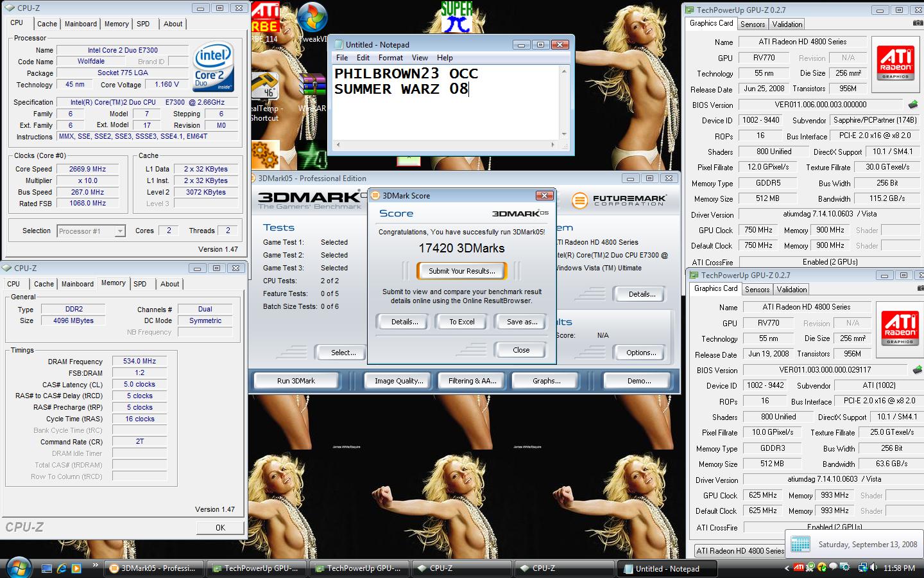The image size is (924, 578).
Task: Show hidden tray icons arrow
Action: (x=787, y=568)
